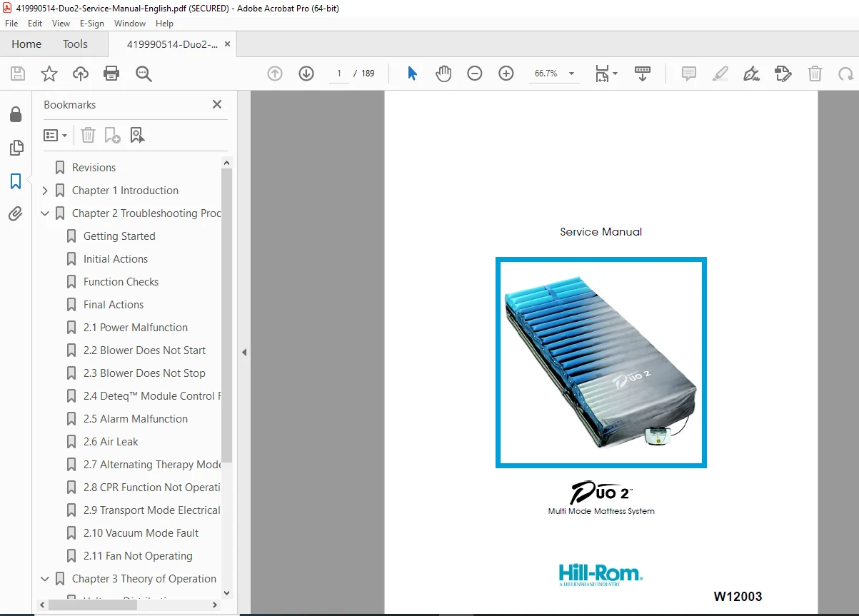Switch to the Tools tab

point(75,44)
